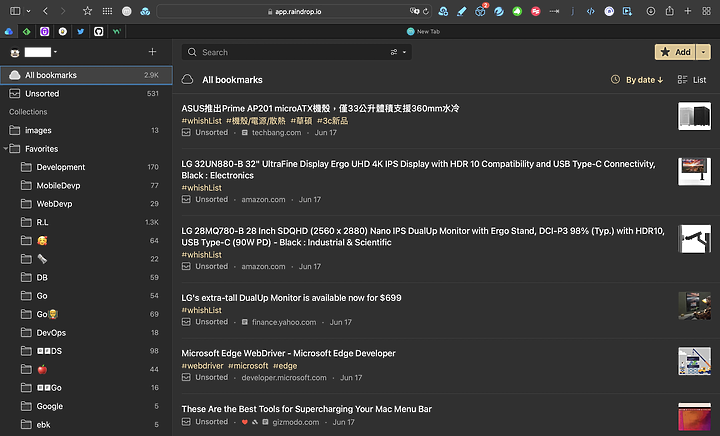Create a new collection with sidebar plus
The width and height of the screenshot is (720, 436).
tap(152, 52)
